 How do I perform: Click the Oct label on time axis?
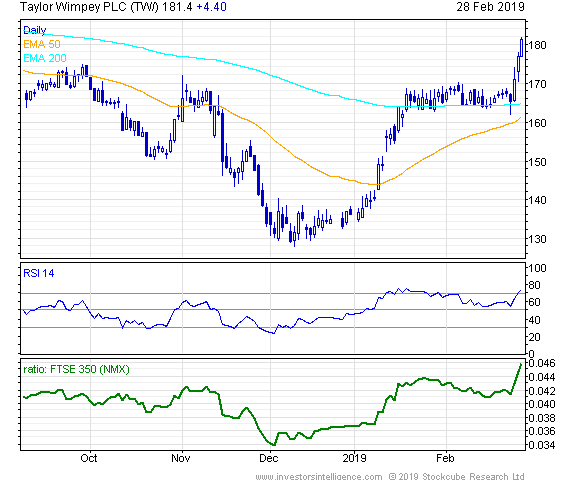(x=89, y=458)
